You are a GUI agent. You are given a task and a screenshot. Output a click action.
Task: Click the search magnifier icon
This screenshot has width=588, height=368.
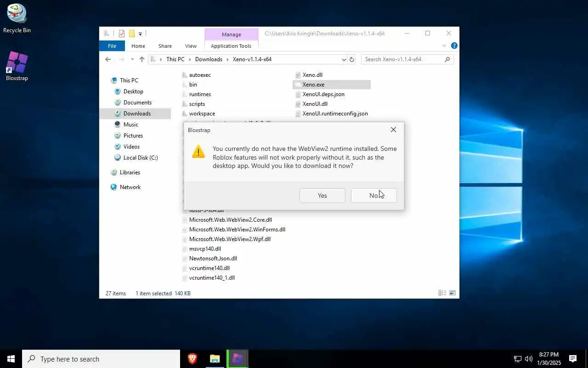(x=447, y=59)
